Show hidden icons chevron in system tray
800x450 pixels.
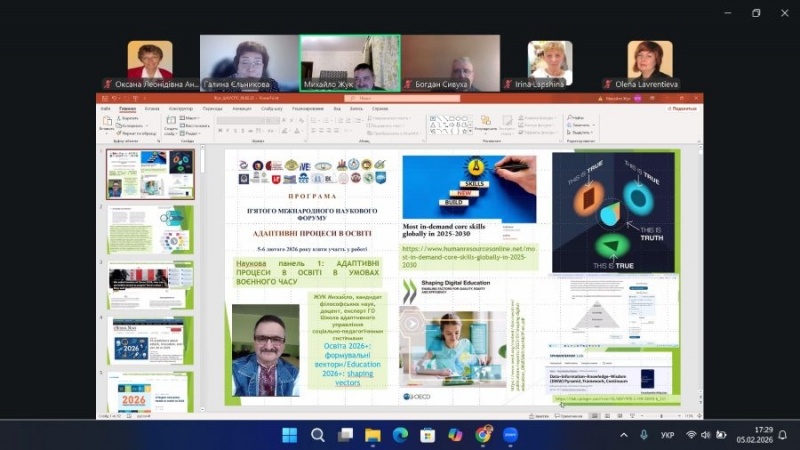[x=624, y=435]
